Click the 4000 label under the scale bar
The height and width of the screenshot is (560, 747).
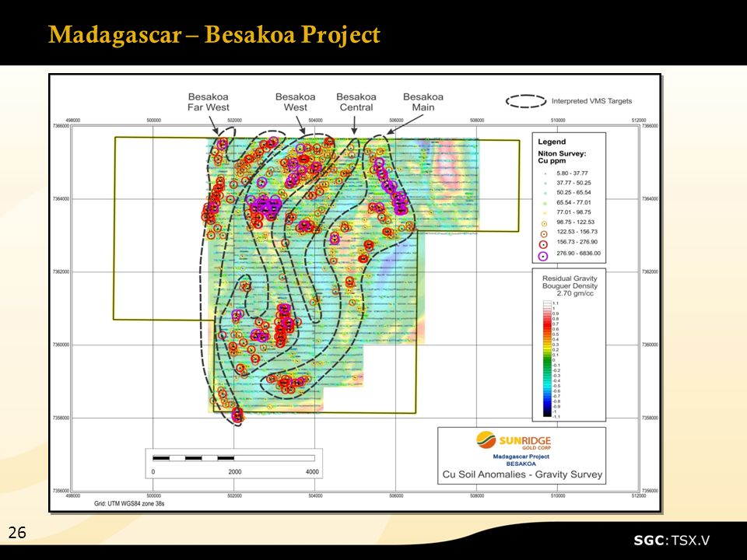(x=312, y=472)
